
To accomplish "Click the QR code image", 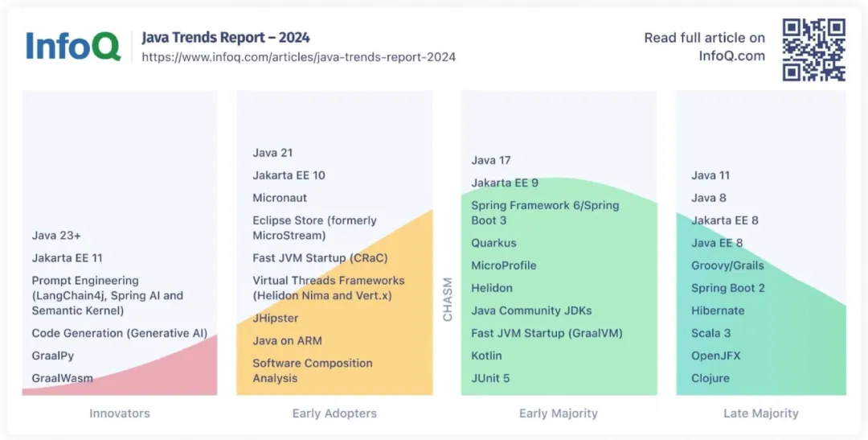I will point(813,50).
